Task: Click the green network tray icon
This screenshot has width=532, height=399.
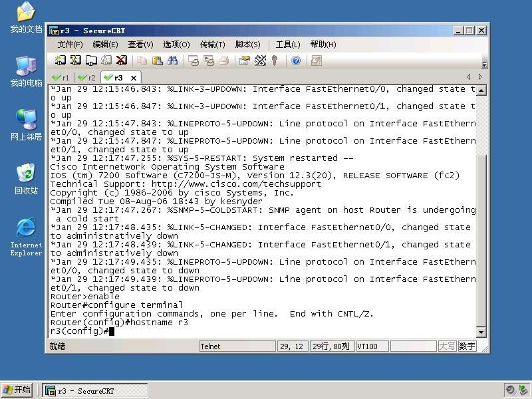Action: (x=523, y=390)
